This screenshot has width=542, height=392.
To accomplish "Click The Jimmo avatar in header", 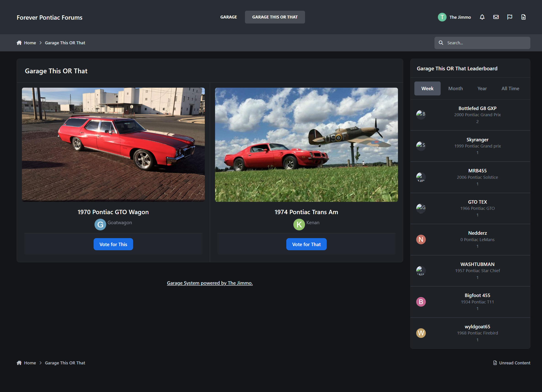I will pos(442,17).
